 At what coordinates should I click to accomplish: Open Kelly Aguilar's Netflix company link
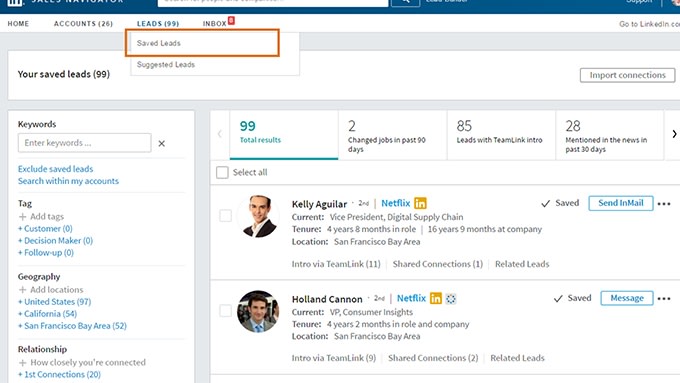coord(396,203)
